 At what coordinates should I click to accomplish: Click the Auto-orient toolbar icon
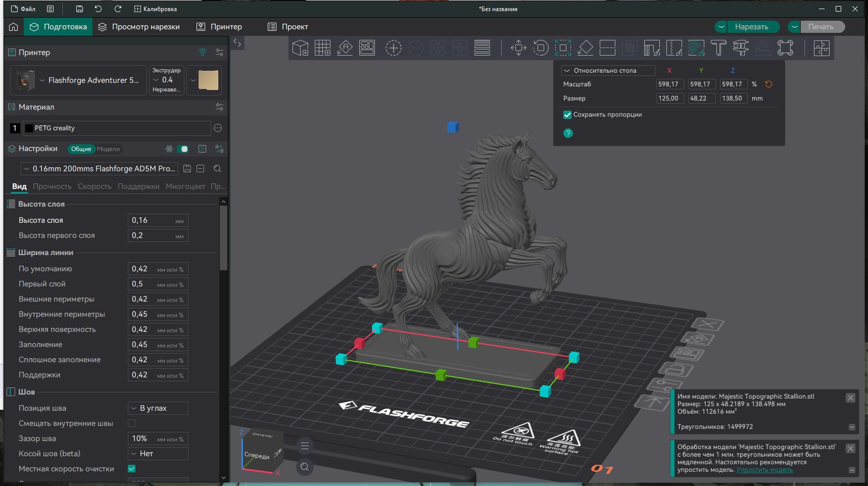tap(345, 48)
